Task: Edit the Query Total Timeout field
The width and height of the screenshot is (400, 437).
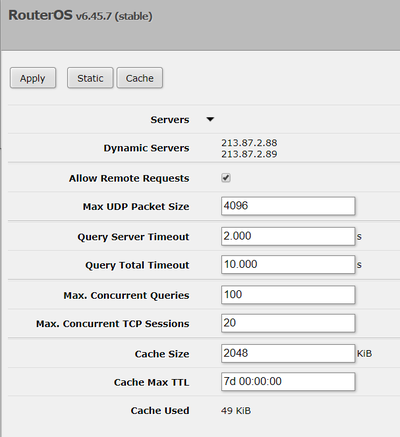Action: [288, 265]
